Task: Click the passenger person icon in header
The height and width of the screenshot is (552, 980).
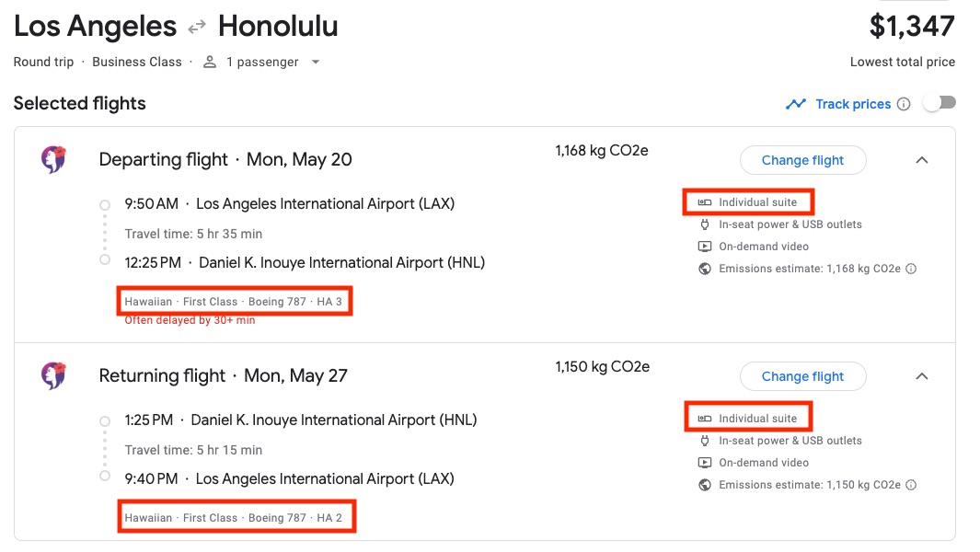Action: (208, 61)
